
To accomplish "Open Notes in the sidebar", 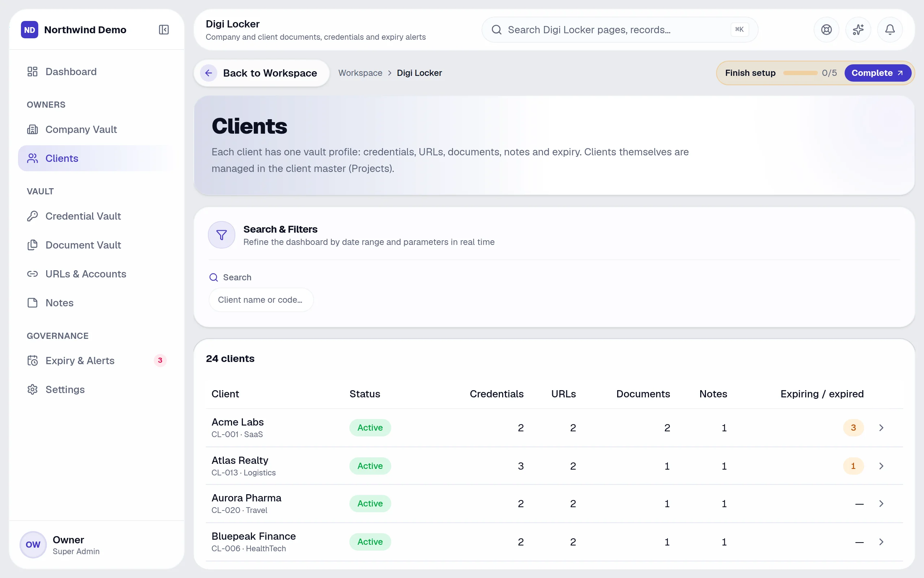I will 96,303.
